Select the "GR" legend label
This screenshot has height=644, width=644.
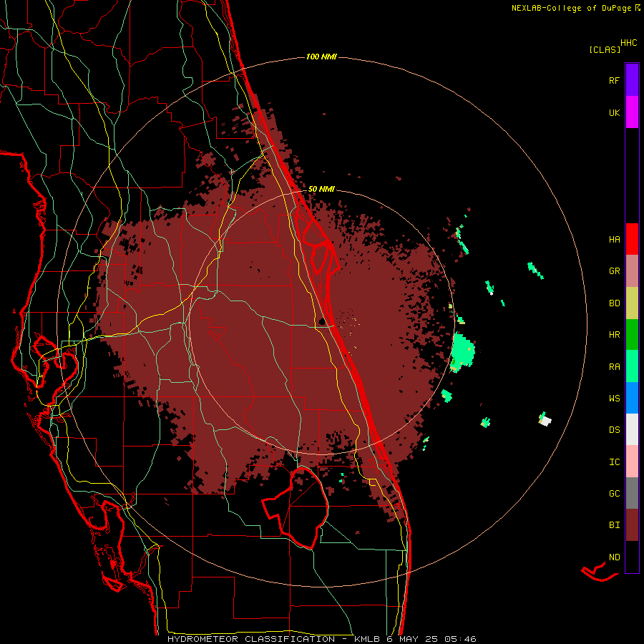click(x=614, y=271)
